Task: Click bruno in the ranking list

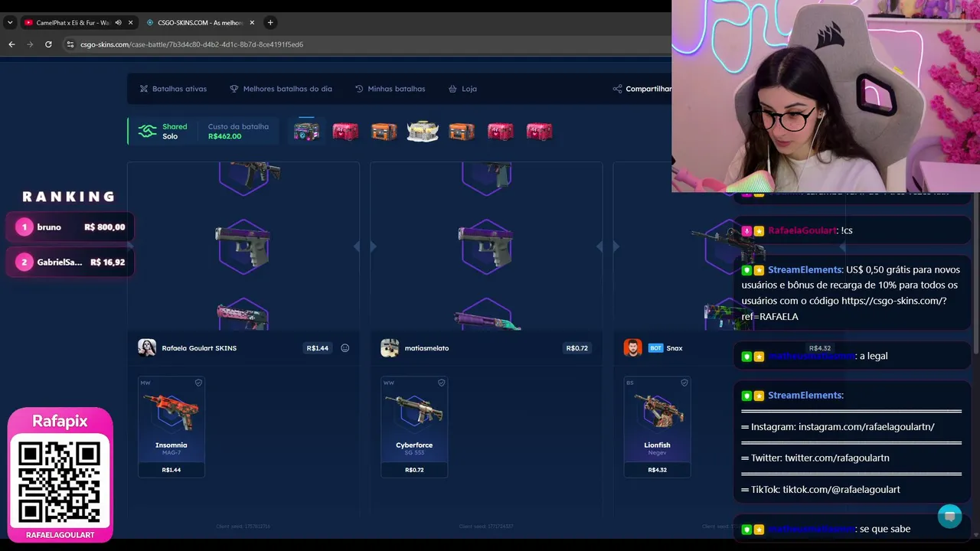Action: tap(70, 227)
